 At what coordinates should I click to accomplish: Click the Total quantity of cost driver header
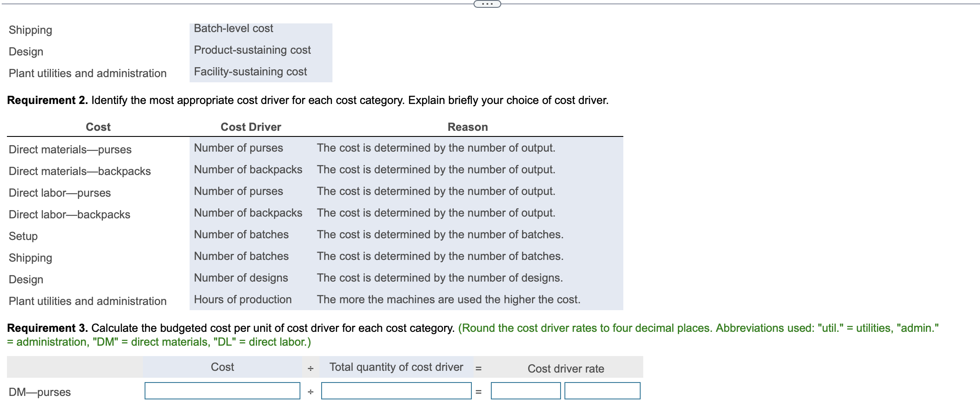[397, 367]
